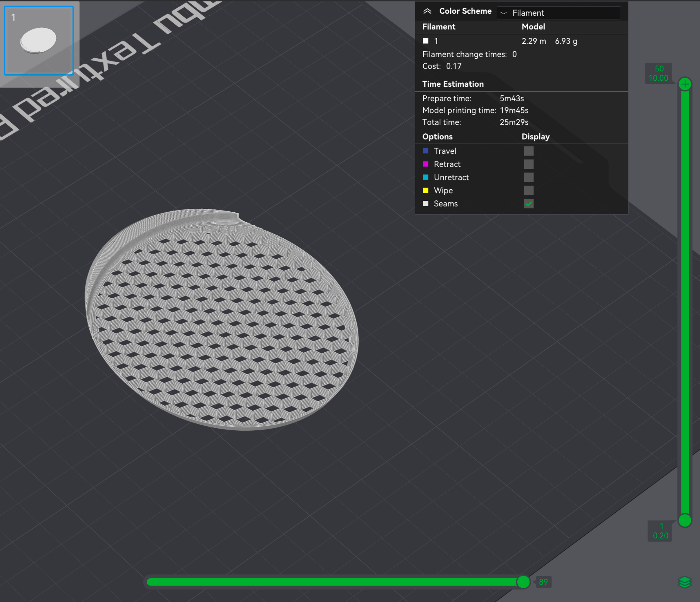This screenshot has width=700, height=602.
Task: Click the horizontal move slider handle
Action: pyautogui.click(x=523, y=582)
